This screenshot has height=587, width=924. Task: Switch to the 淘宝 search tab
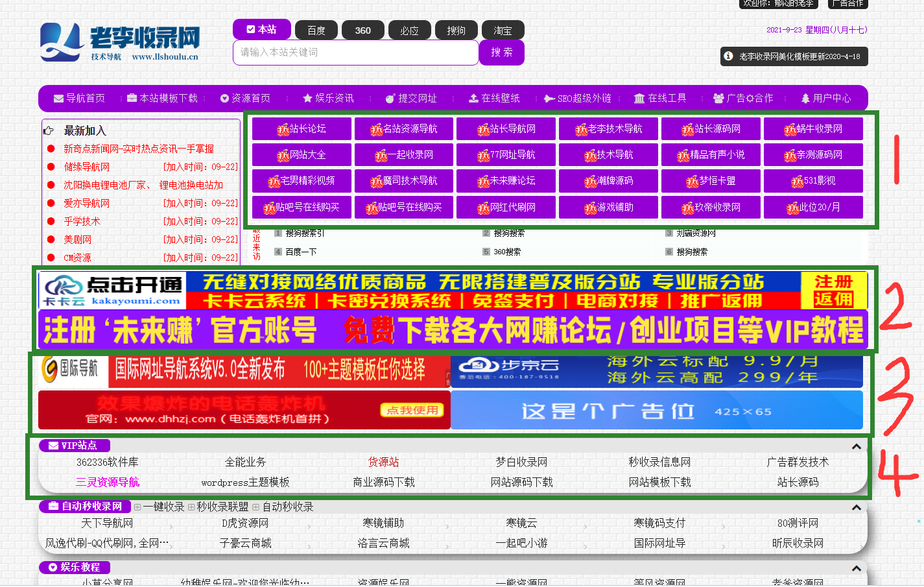(503, 29)
